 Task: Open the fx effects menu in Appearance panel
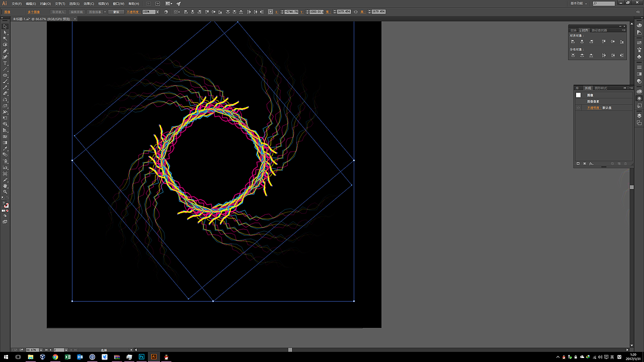(591, 163)
